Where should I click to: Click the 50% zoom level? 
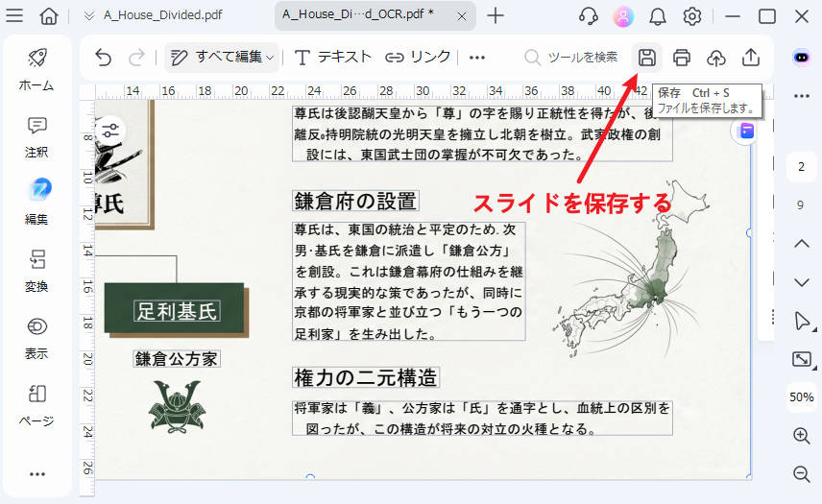tap(802, 397)
